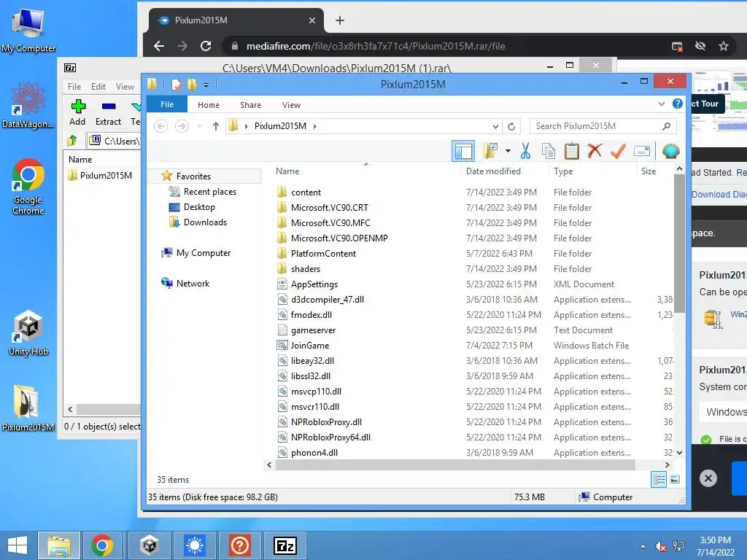Viewport: 747px width, 560px height.
Task: Click the 7-Zip up folder icon
Action: pos(72,141)
